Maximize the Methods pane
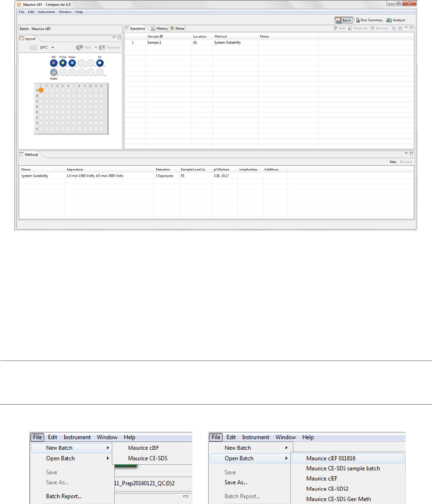This screenshot has width=432, height=504. [x=411, y=154]
